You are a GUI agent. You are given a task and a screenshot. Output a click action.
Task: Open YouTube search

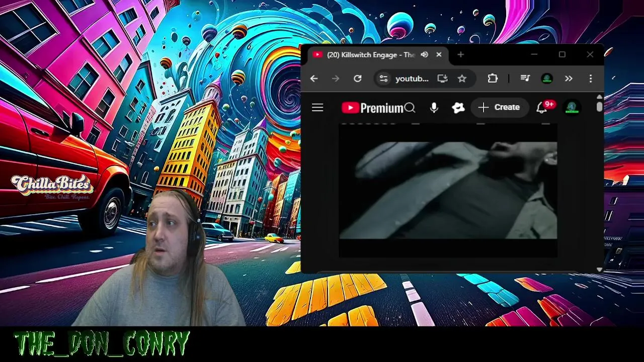[x=410, y=108]
